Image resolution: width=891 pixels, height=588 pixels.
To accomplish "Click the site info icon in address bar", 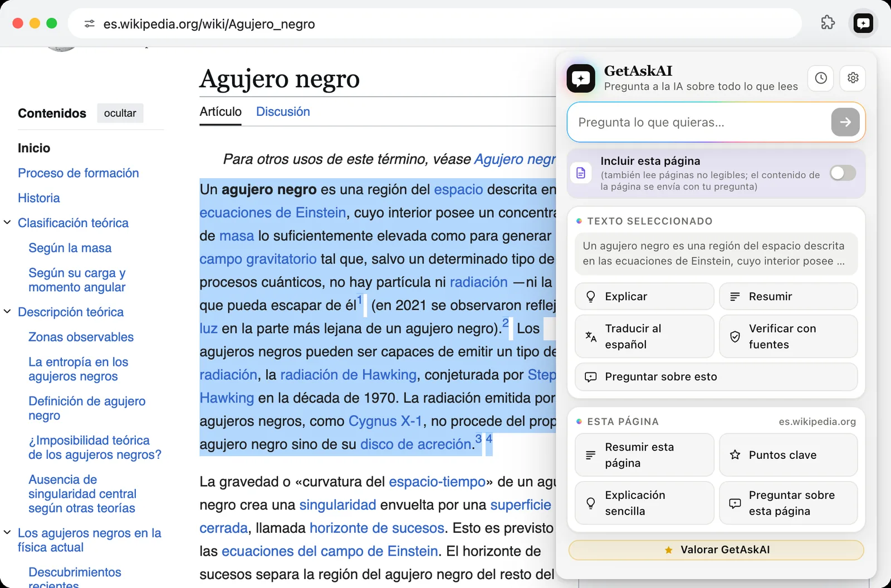I will point(89,24).
